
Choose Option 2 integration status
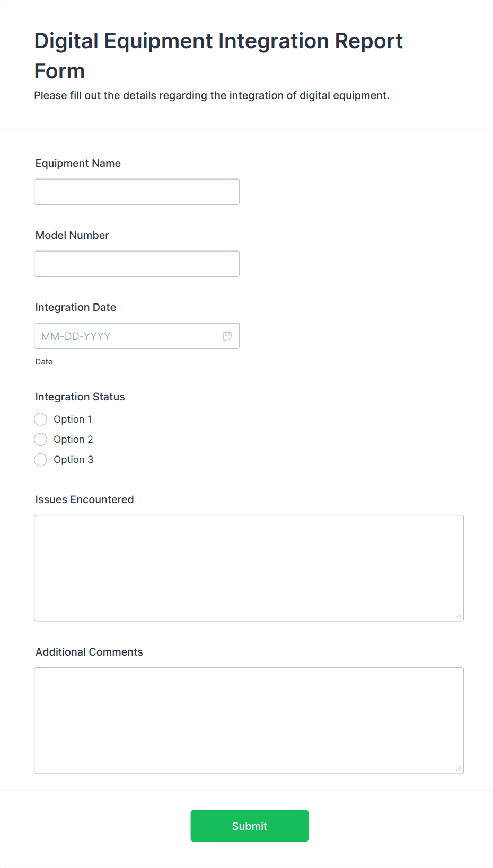(x=41, y=440)
